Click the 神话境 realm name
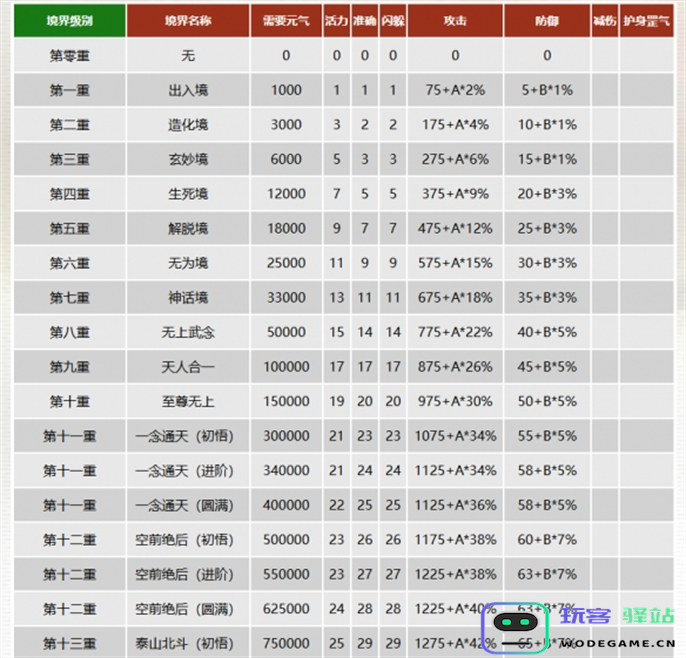 [x=188, y=298]
